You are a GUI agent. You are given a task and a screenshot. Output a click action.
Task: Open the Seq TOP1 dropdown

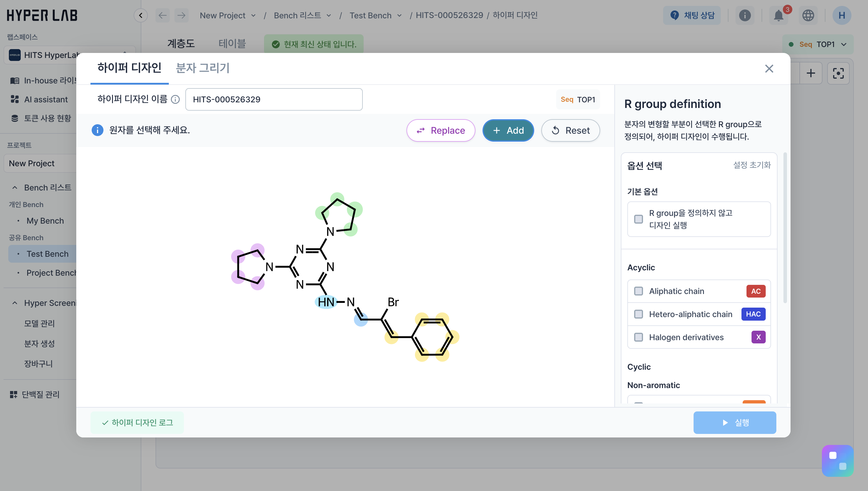[x=818, y=44]
